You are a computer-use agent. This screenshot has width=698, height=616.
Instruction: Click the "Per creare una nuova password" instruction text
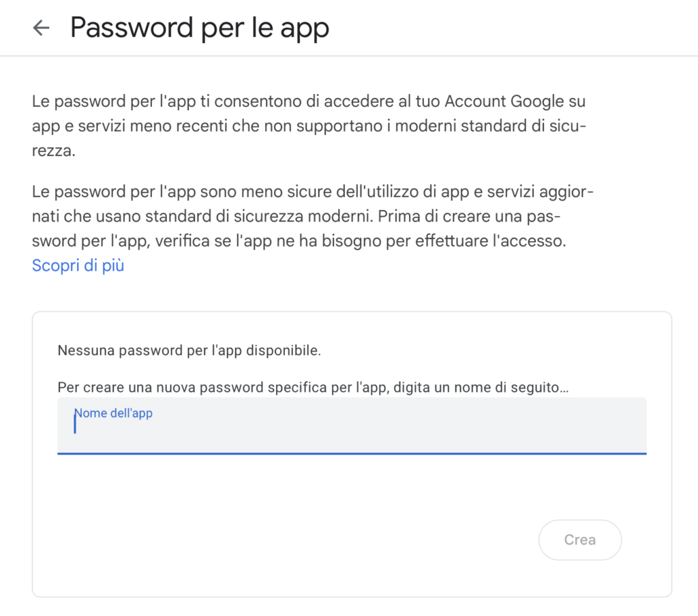point(170,388)
